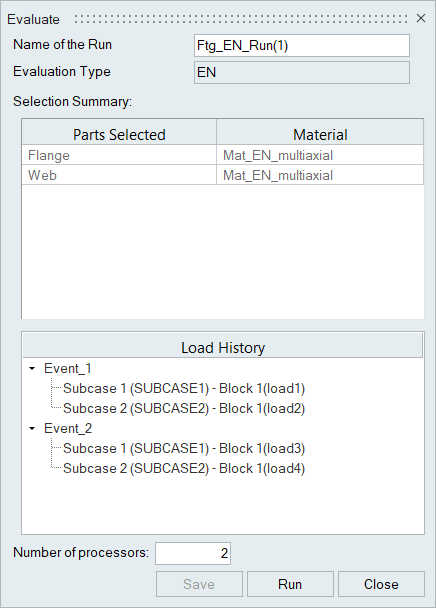This screenshot has width=436, height=608.
Task: Click the Evaluation Type EN field
Action: [302, 73]
